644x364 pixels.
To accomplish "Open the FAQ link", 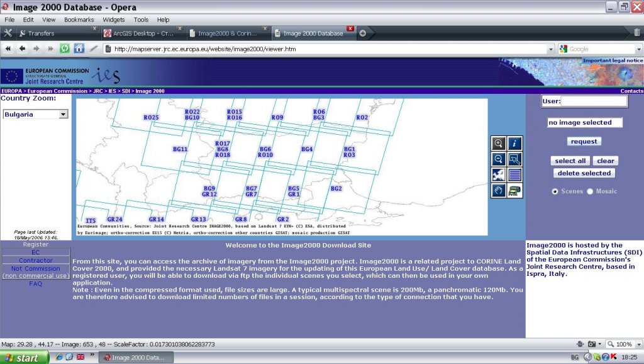I will [x=36, y=284].
